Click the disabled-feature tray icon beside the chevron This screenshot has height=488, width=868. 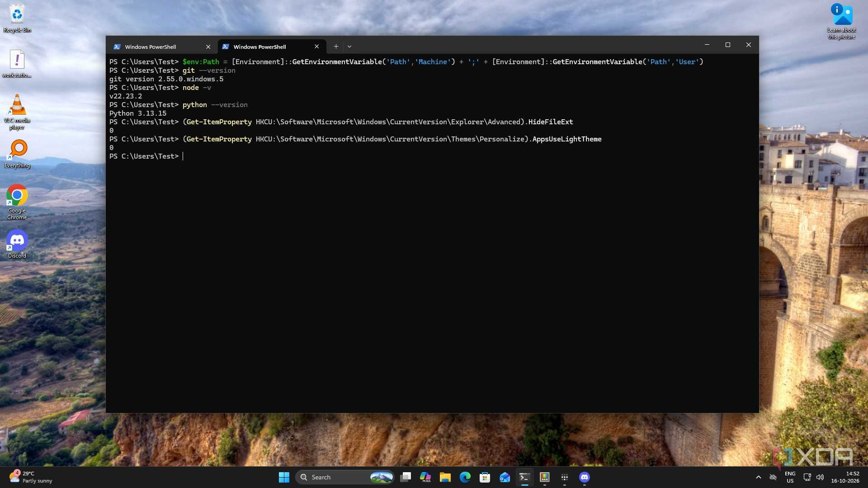(x=773, y=477)
